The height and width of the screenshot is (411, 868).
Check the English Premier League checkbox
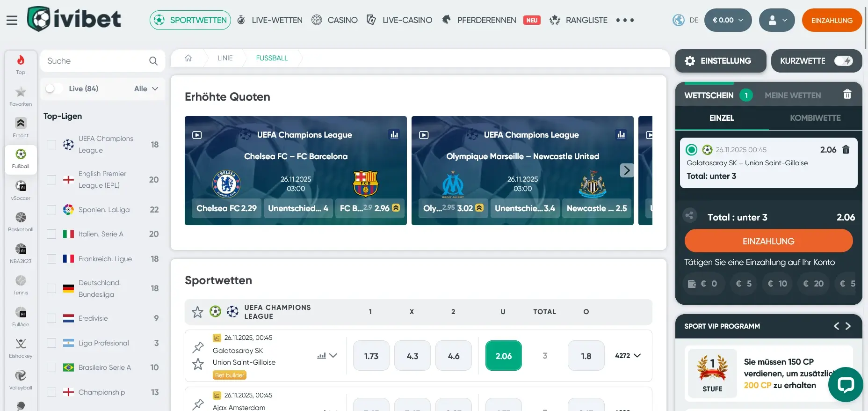click(x=51, y=180)
